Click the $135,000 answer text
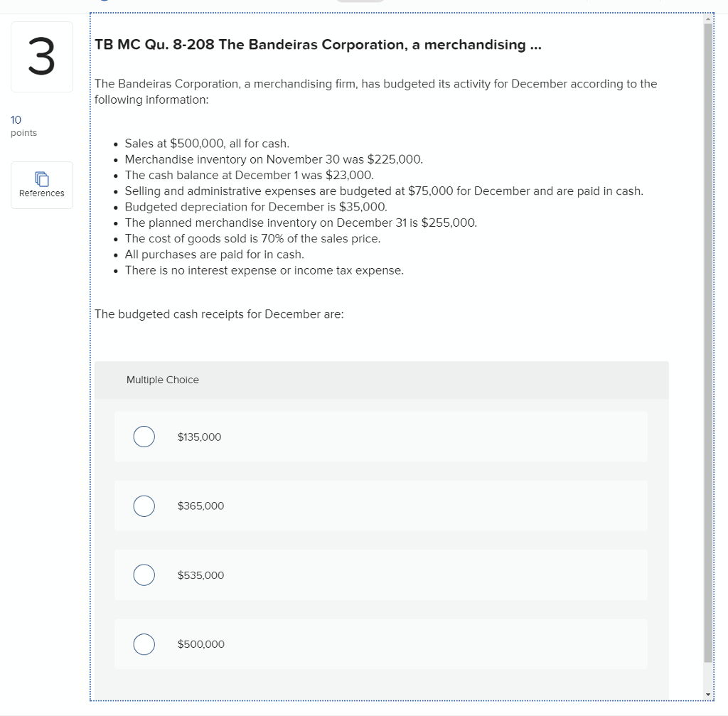This screenshot has width=728, height=716. point(199,437)
